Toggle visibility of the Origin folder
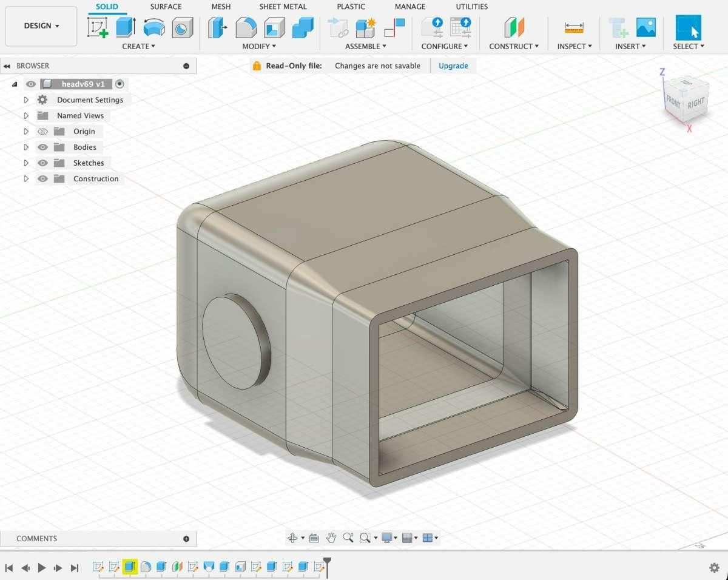This screenshot has height=580, width=728. click(x=42, y=131)
